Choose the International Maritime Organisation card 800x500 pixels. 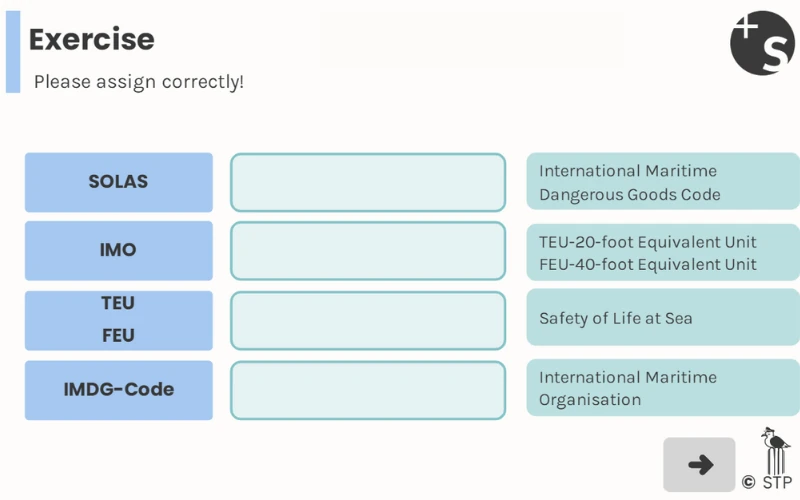(662, 388)
